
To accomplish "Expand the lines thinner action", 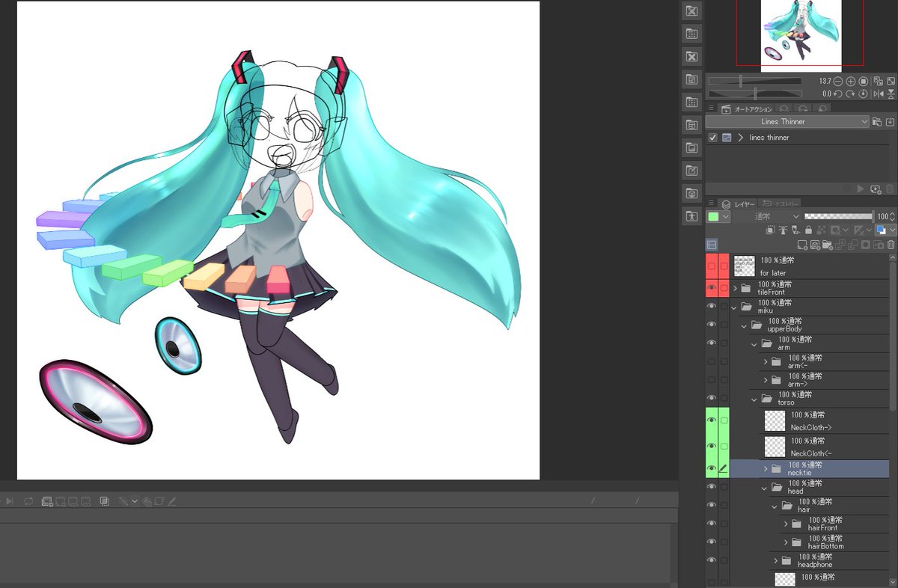I will coord(741,138).
